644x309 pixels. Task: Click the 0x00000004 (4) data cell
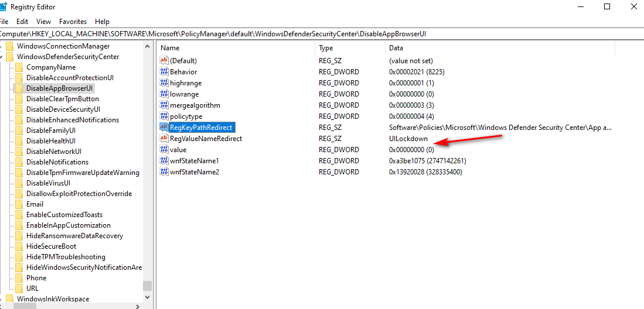(x=411, y=116)
